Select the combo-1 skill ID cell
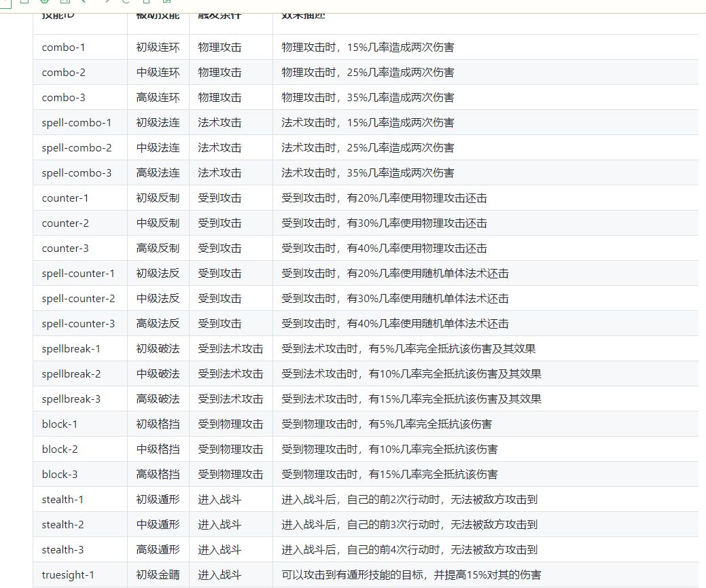Viewport: 706px width, 588px height. 63,48
